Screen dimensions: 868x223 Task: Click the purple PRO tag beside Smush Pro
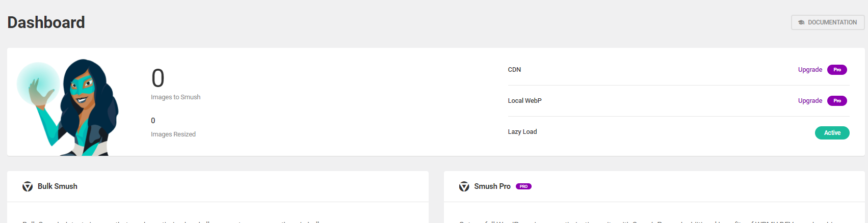point(523,186)
